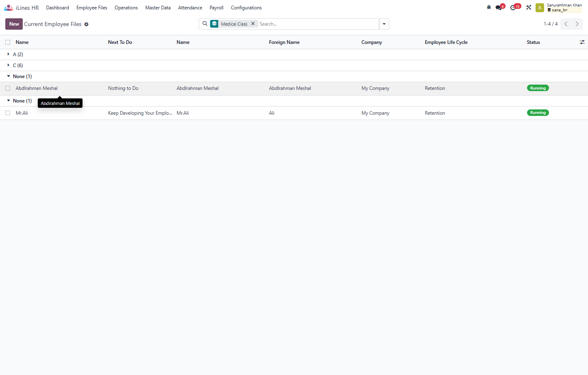Toggle the select-all header checkbox
Image resolution: width=588 pixels, height=375 pixels.
coord(8,42)
